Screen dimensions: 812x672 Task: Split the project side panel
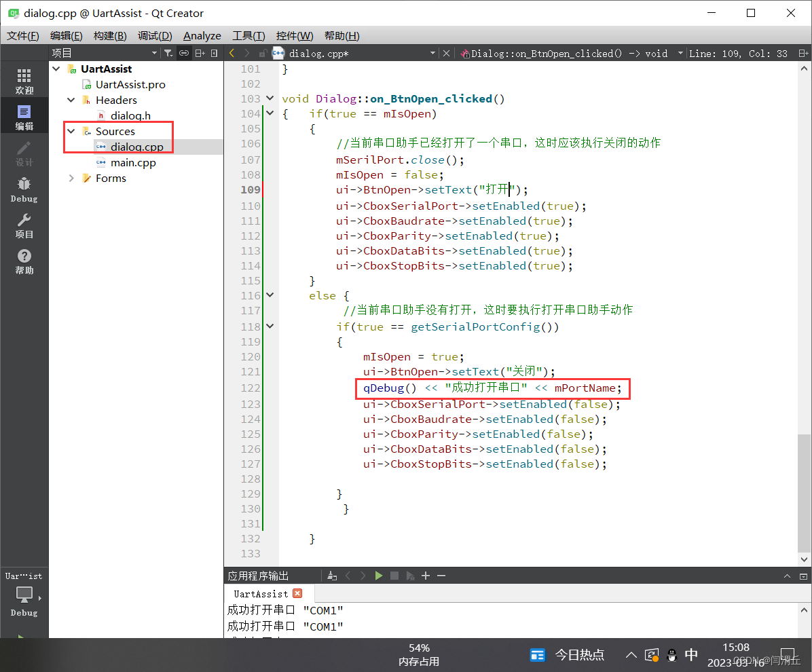(x=200, y=54)
